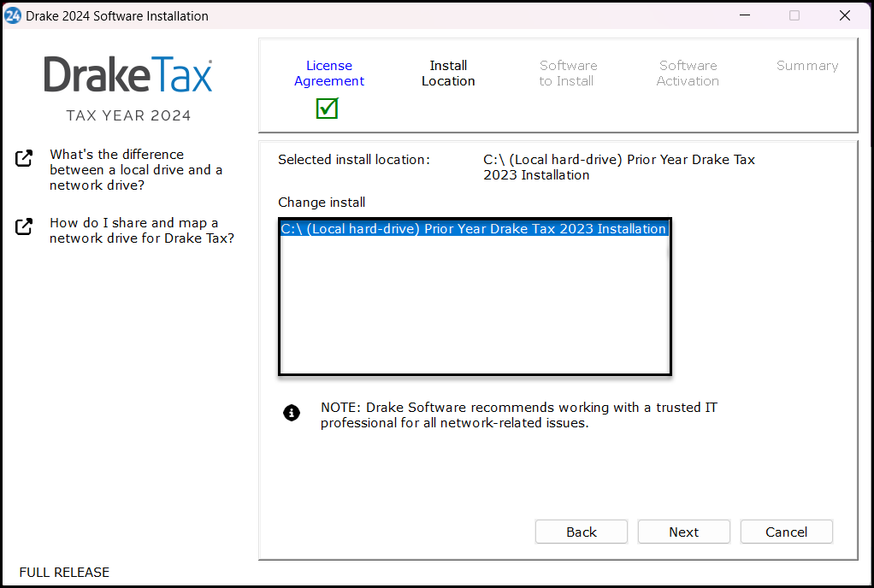Open 'What's the difference between a local drive' link

coord(136,170)
